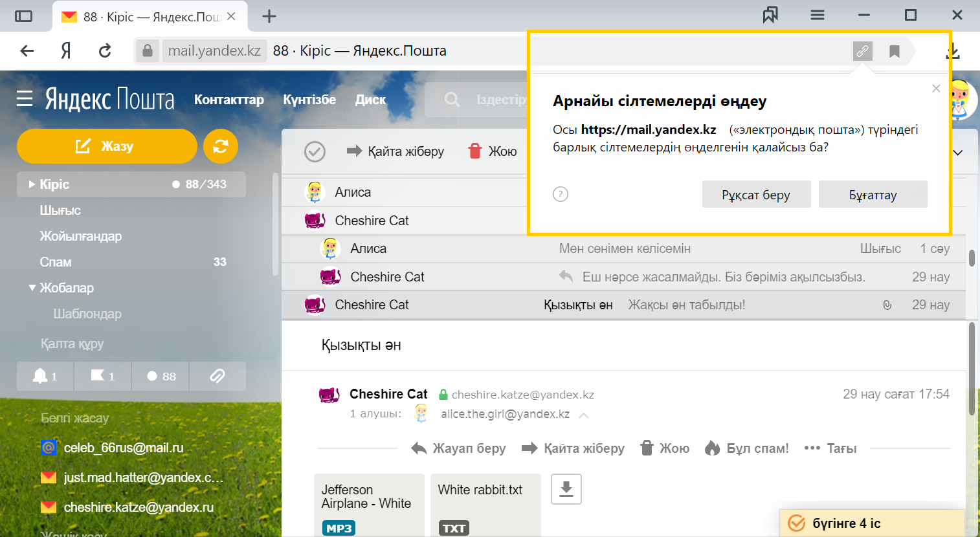Viewport: 980px width, 537px height.
Task: Open Жойылғандар deleted folder
Action: coord(81,236)
